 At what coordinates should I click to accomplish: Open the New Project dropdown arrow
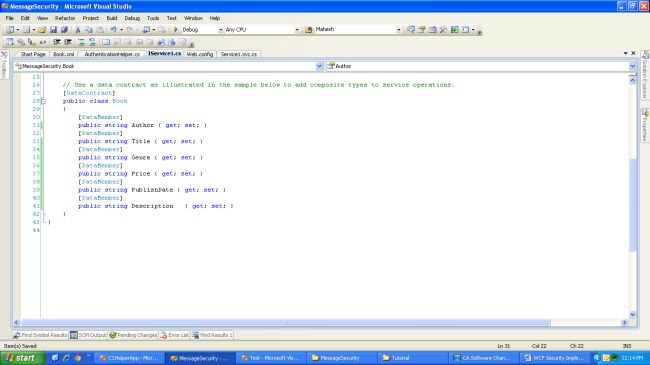coord(17,30)
